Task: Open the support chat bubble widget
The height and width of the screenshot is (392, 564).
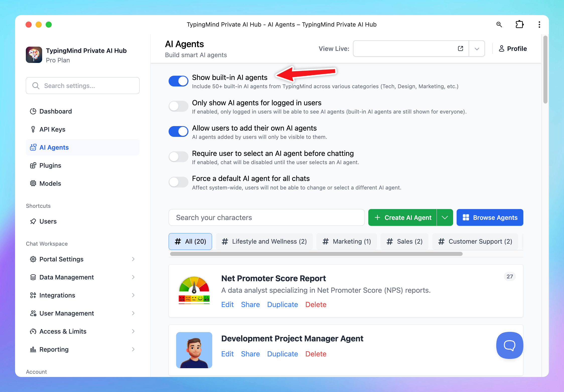Action: coord(510,345)
